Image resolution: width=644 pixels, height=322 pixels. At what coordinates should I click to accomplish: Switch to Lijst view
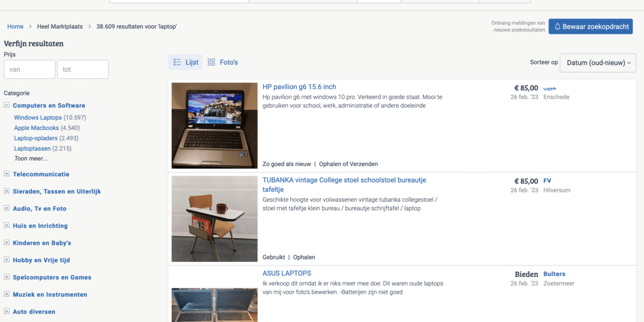tap(185, 62)
